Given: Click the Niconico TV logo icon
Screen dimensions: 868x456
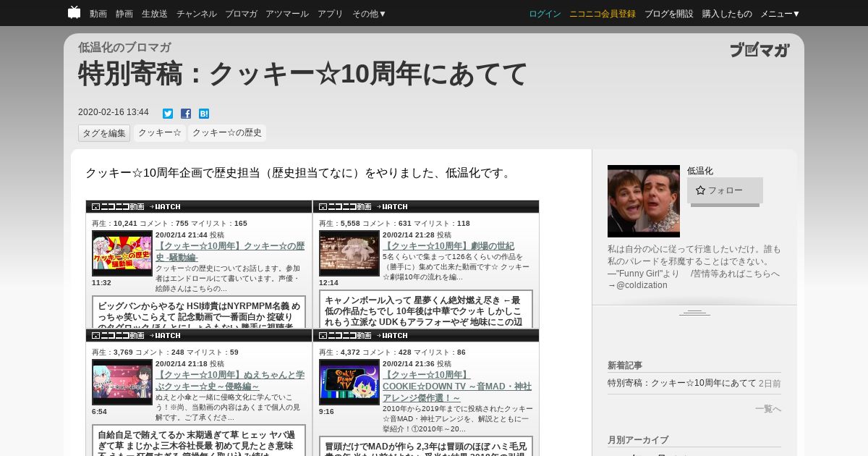Looking at the screenshot, I should point(74,12).
